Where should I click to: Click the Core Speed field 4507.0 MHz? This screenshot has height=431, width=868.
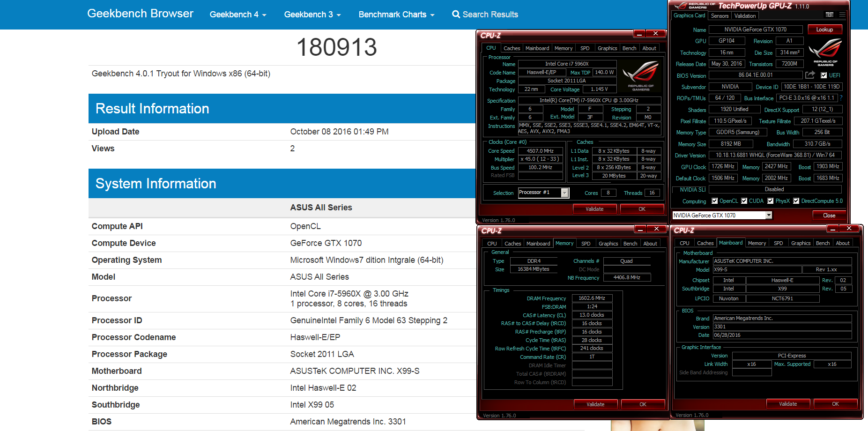(x=540, y=151)
